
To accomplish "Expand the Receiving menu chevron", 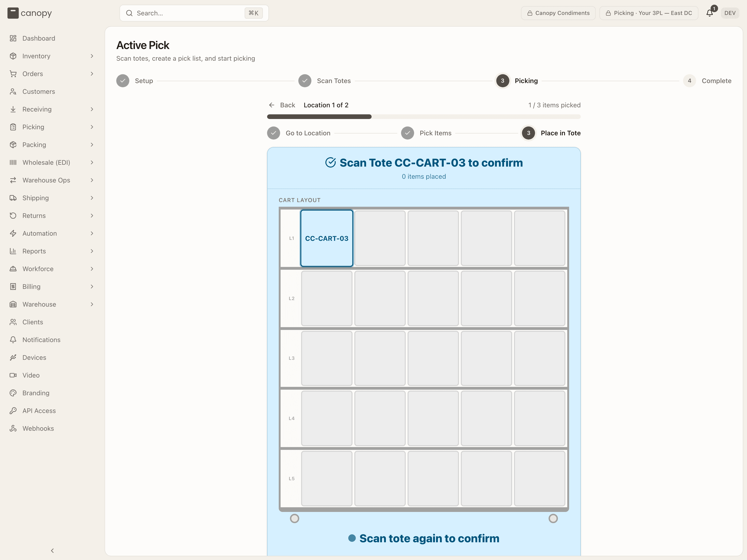I will click(x=92, y=109).
